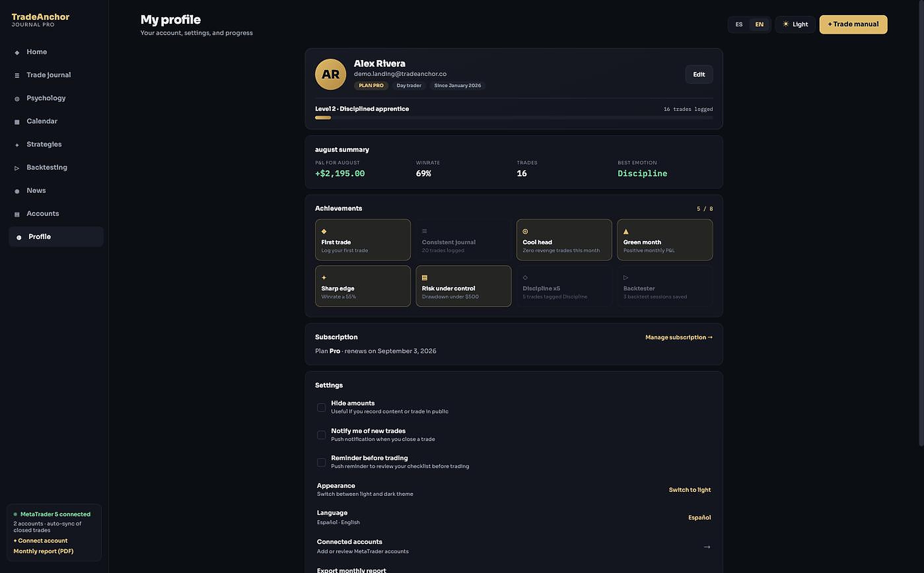
Task: Navigate to Psychology
Action: click(56, 98)
